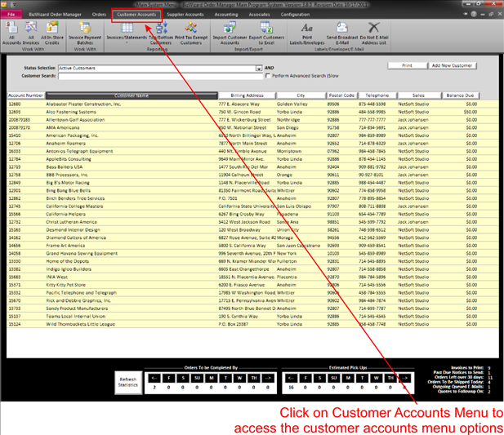Viewport: 504px width, 435px height.
Task: Switch to Customer Accounts tab
Action: (x=136, y=15)
